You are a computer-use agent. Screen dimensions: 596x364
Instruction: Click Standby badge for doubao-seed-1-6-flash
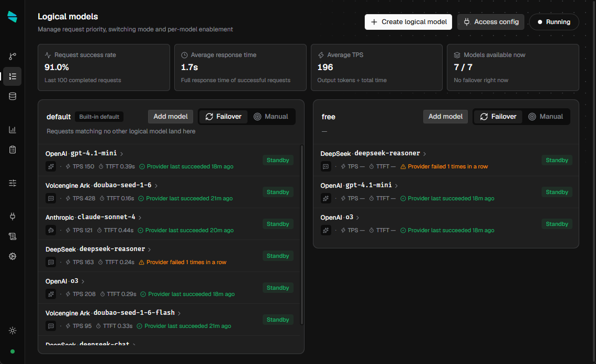click(x=278, y=320)
